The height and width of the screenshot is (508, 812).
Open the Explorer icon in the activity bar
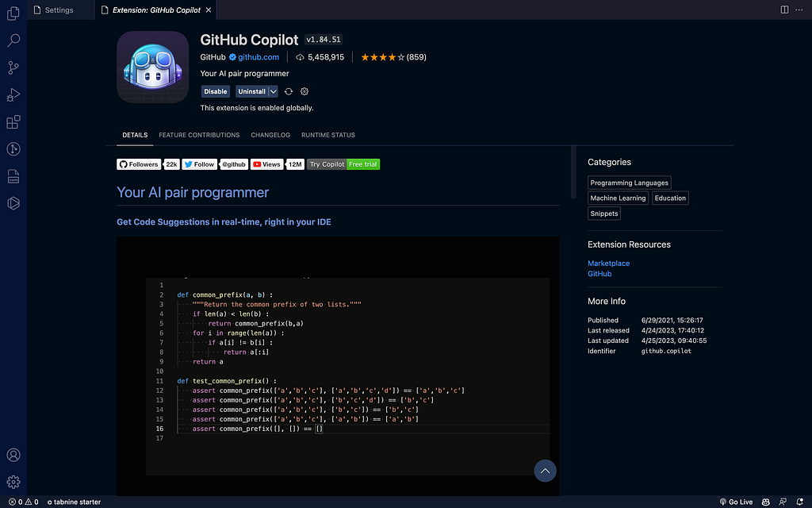[13, 13]
